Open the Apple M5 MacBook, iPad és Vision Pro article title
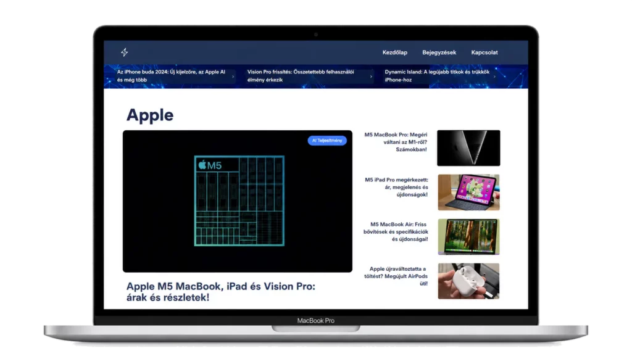632x364 pixels. point(221,292)
